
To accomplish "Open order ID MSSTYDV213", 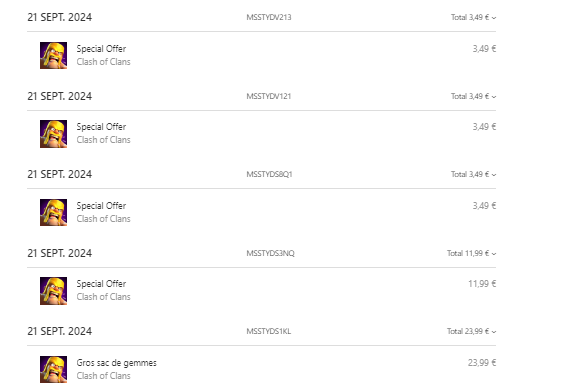I will pyautogui.click(x=269, y=17).
